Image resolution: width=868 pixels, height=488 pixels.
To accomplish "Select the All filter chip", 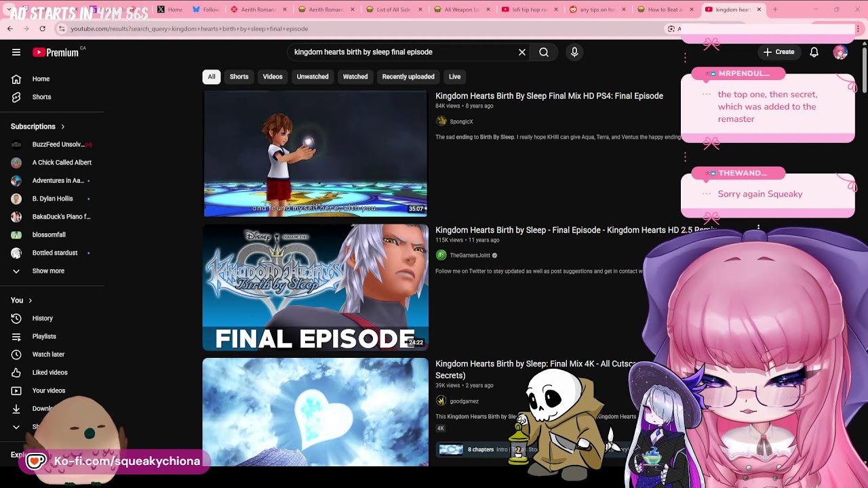I will pos(212,77).
